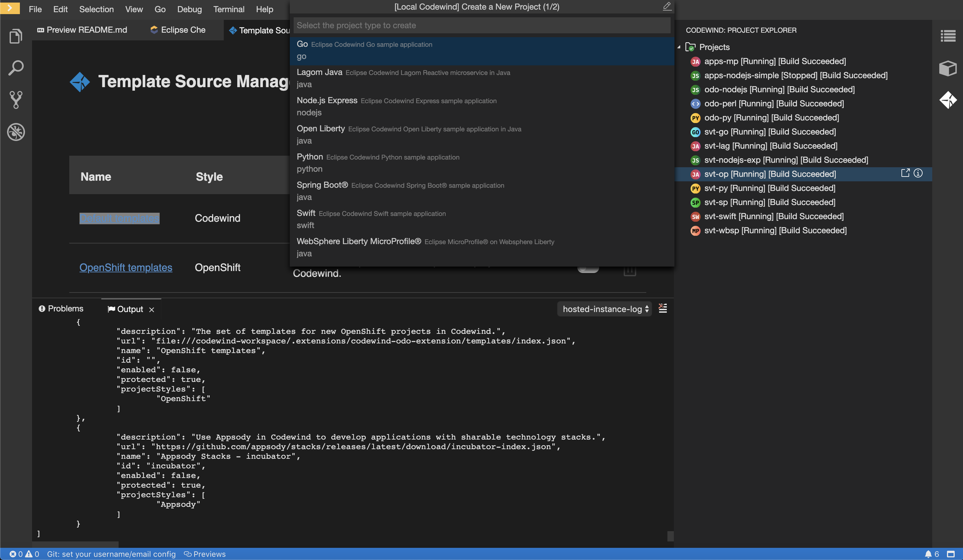Open the hosted-instance-log selector
The height and width of the screenshot is (560, 963).
tap(604, 309)
